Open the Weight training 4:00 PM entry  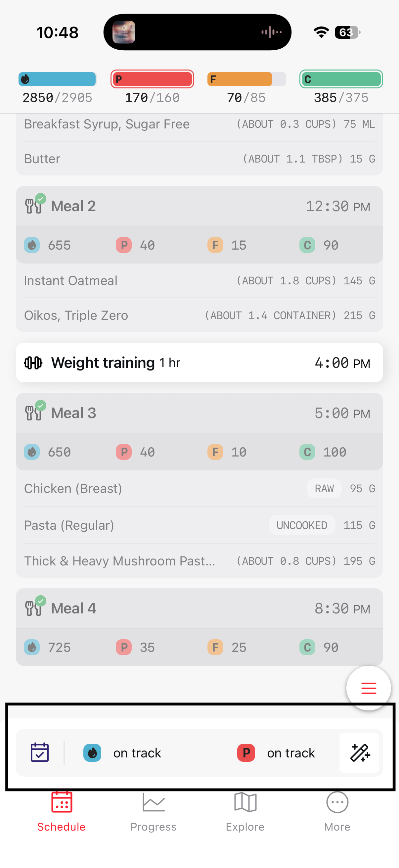[199, 363]
